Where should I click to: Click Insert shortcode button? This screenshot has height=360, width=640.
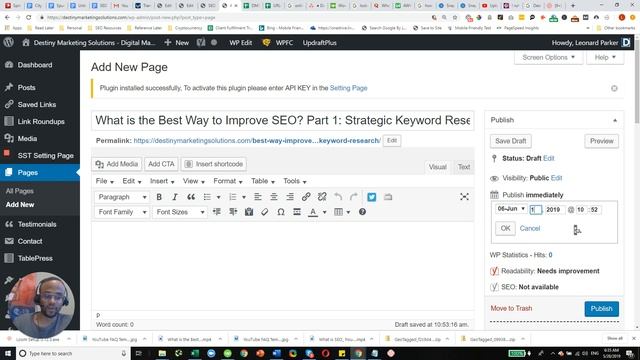pyautogui.click(x=214, y=164)
